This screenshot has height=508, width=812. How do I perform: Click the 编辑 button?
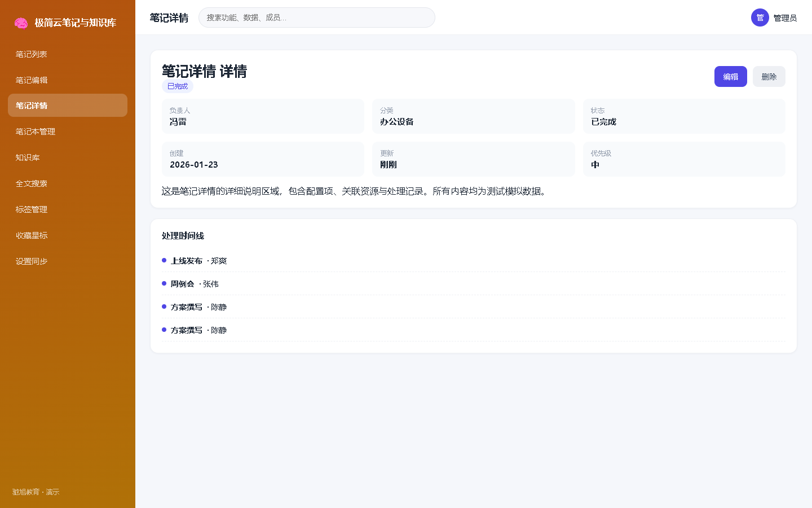click(x=731, y=77)
